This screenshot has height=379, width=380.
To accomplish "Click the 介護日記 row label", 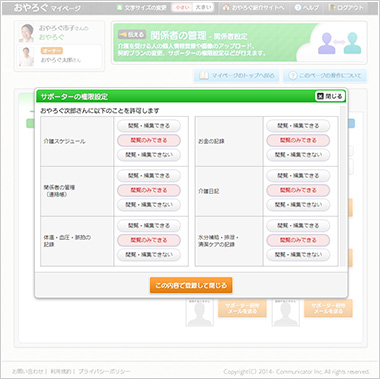I will (x=209, y=191).
